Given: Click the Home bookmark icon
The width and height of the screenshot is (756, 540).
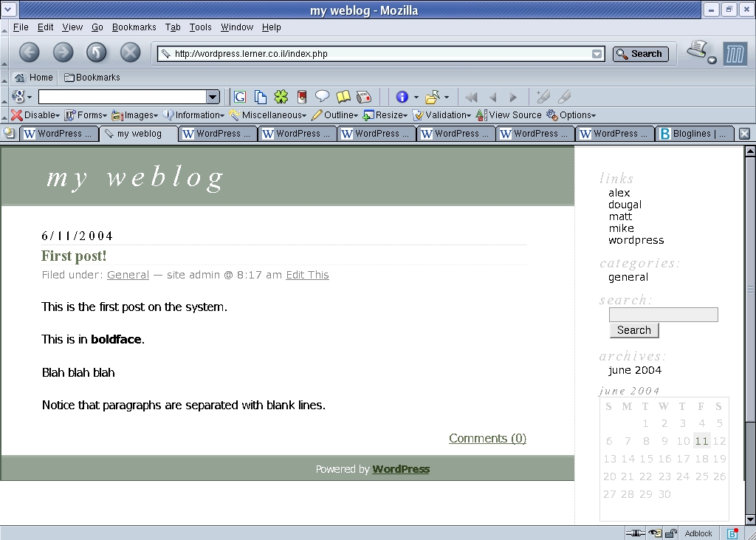Looking at the screenshot, I should (20, 78).
